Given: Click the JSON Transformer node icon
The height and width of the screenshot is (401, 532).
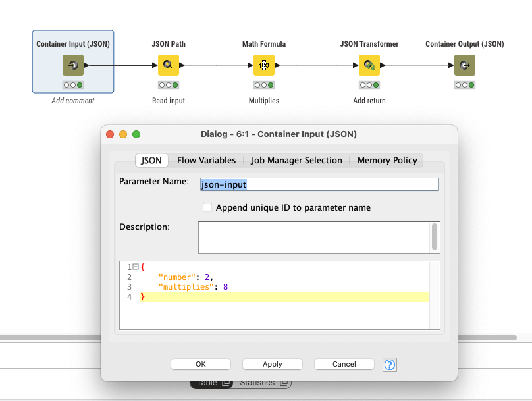Looking at the screenshot, I should click(x=369, y=65).
